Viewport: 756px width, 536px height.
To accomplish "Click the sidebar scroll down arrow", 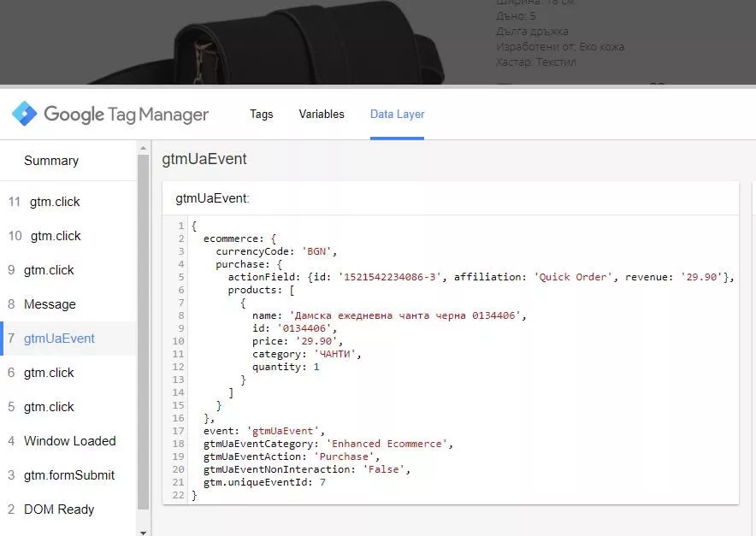I will [x=143, y=532].
